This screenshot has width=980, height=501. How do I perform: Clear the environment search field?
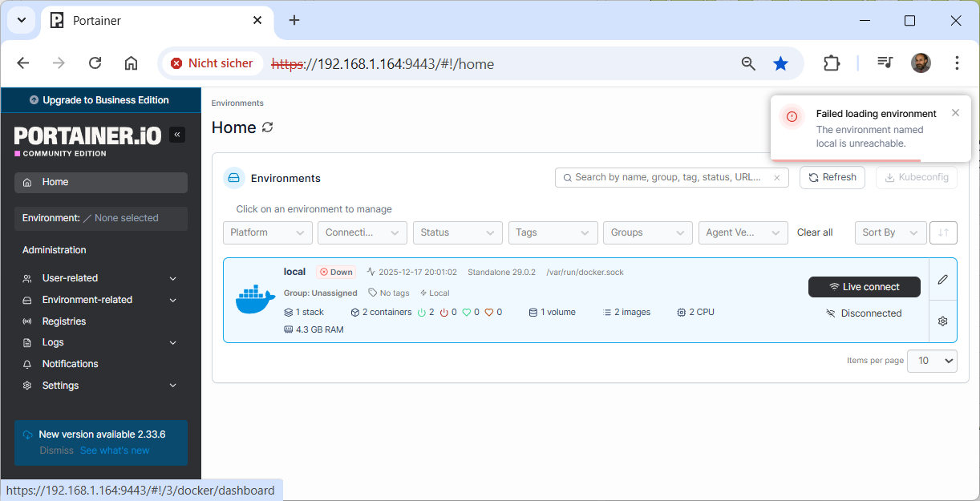tap(776, 178)
